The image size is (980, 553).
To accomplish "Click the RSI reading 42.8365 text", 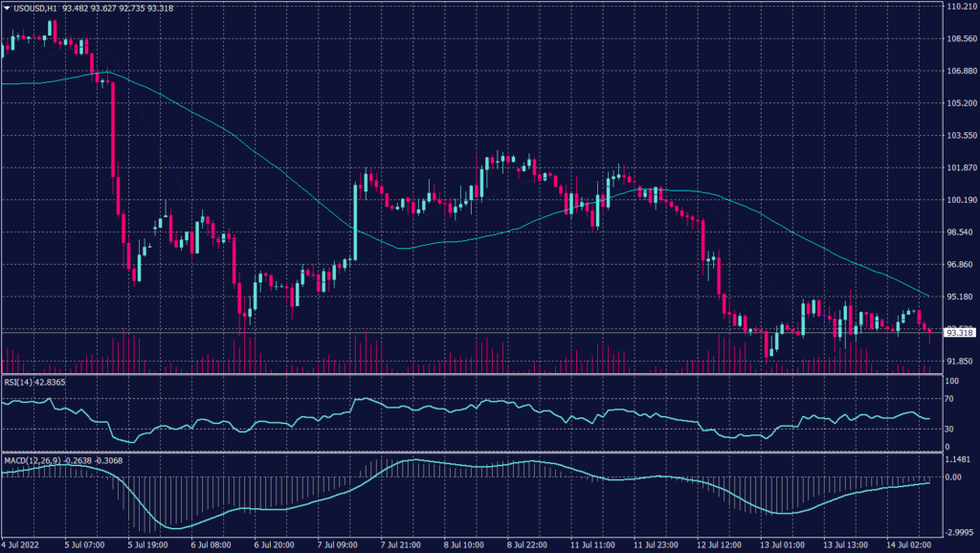I will point(50,381).
